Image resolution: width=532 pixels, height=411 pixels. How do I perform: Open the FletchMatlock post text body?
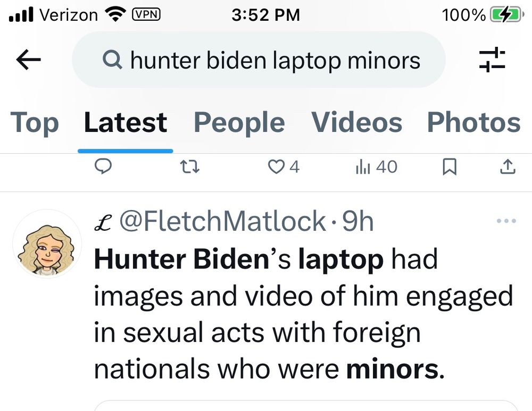coord(303,315)
